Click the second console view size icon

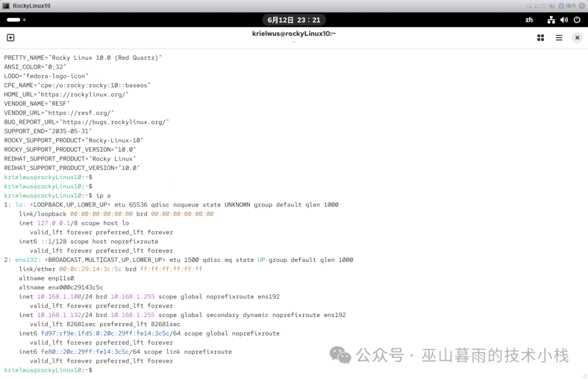tap(536, 6)
